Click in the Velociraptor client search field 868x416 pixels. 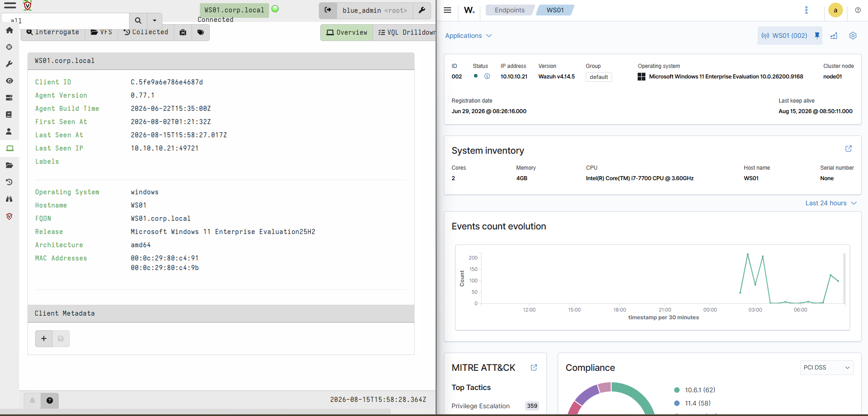[x=66, y=21]
